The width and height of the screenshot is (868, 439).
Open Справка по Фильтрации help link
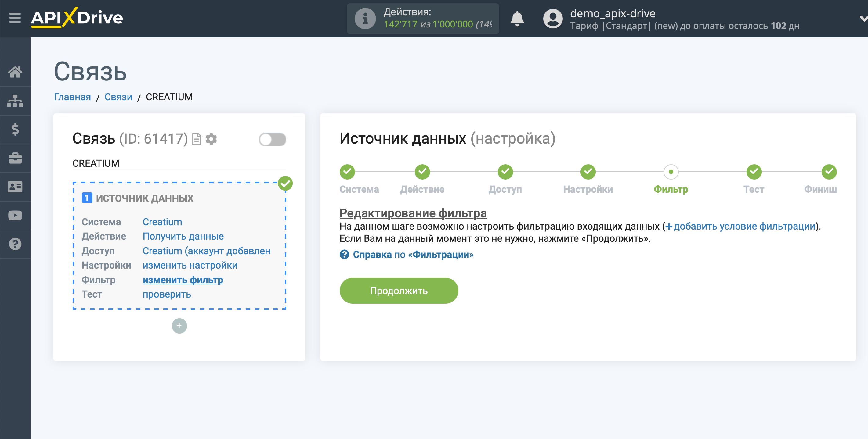(413, 255)
